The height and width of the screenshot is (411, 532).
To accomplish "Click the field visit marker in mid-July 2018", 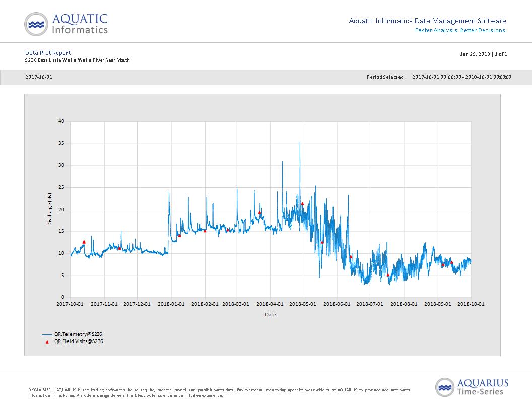I will tap(388, 275).
